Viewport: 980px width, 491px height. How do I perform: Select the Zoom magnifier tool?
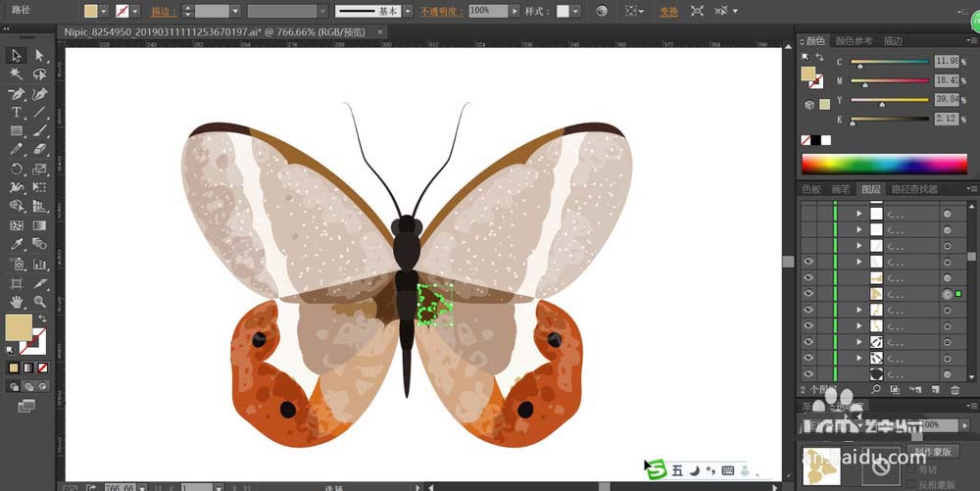coord(40,302)
